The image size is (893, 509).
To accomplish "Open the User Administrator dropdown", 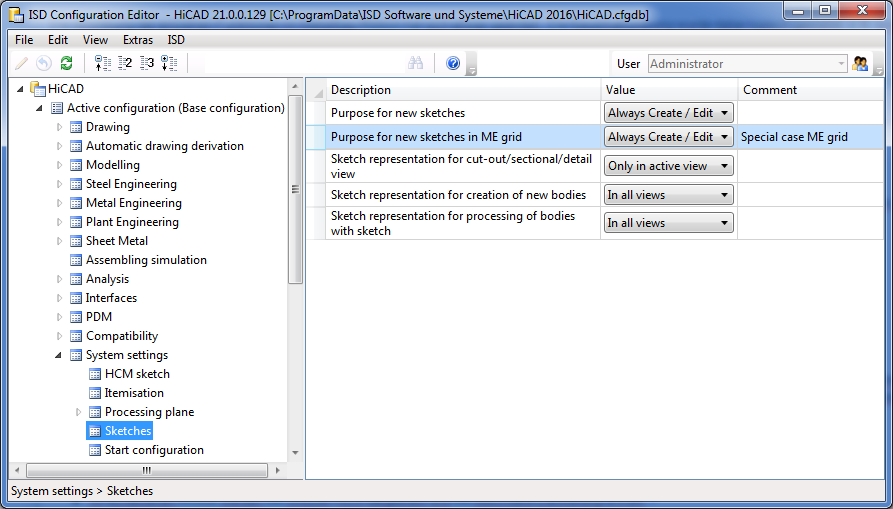I will (748, 64).
